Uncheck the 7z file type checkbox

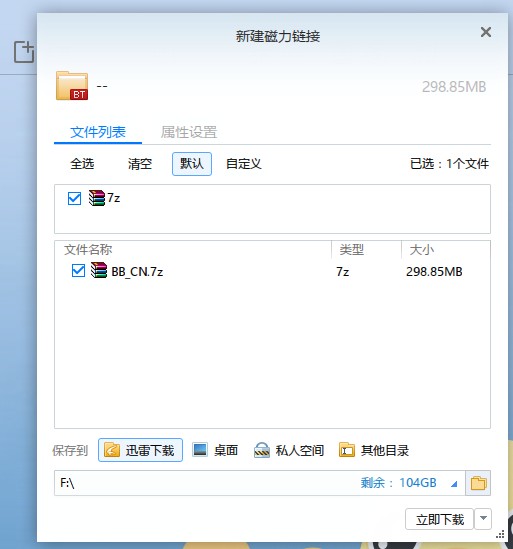click(x=74, y=198)
